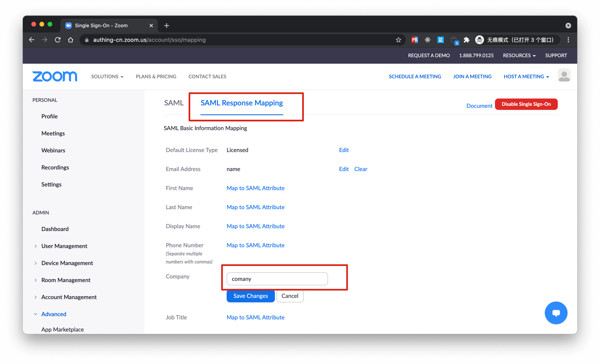The width and height of the screenshot is (600, 364).
Task: Save Changes for Company mapping
Action: [250, 296]
